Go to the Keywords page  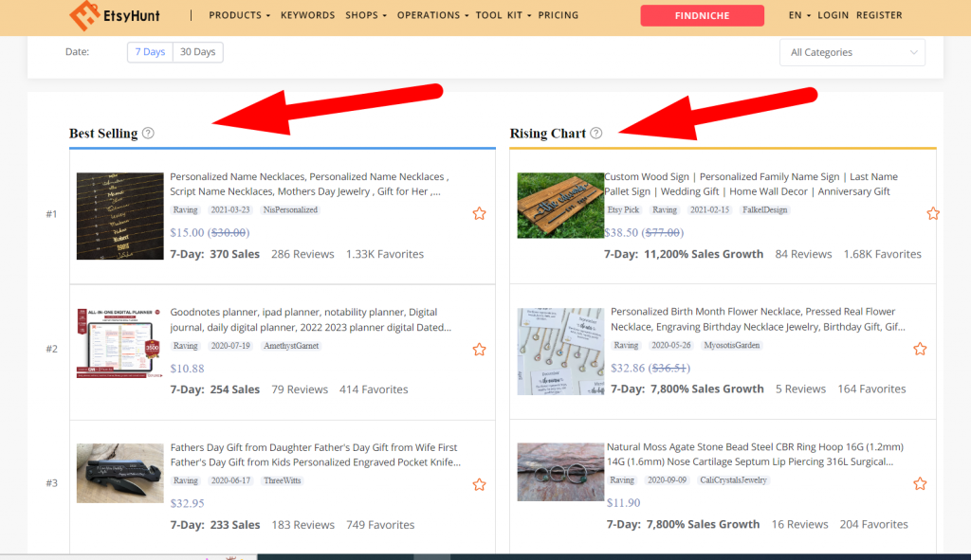tap(307, 16)
